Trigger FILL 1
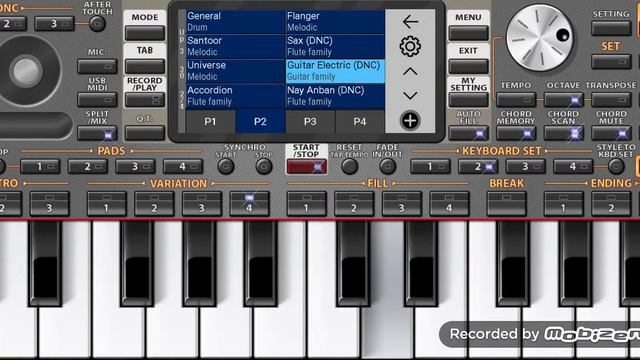Viewport: 640px width, 360px height. (x=307, y=203)
